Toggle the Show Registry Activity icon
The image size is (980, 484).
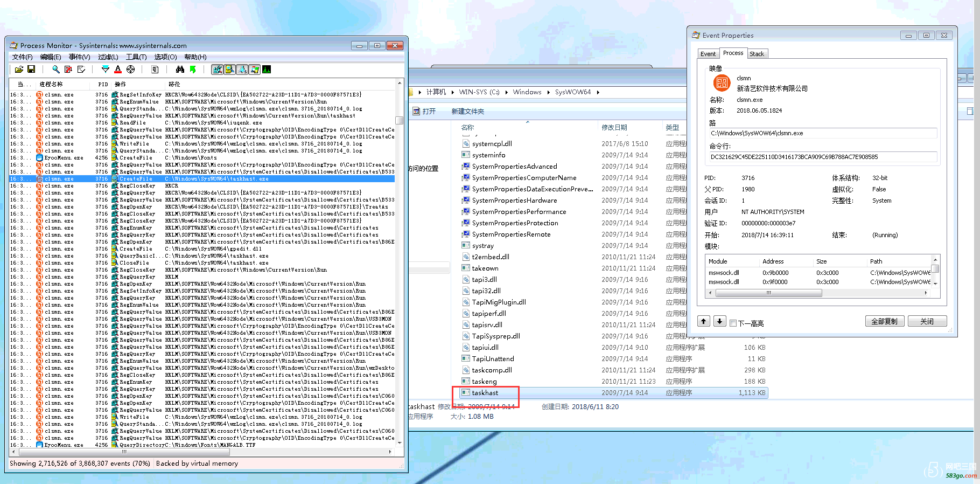point(218,70)
